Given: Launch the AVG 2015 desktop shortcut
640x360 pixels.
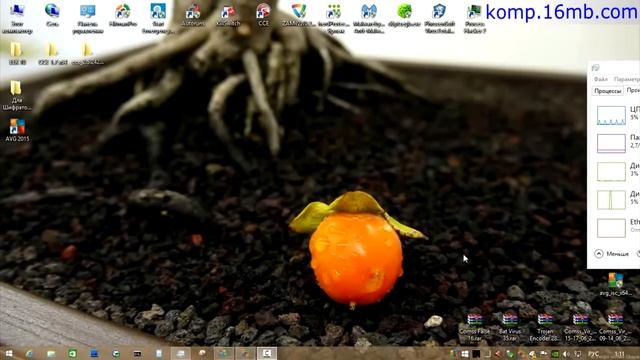Looking at the screenshot, I should (17, 130).
